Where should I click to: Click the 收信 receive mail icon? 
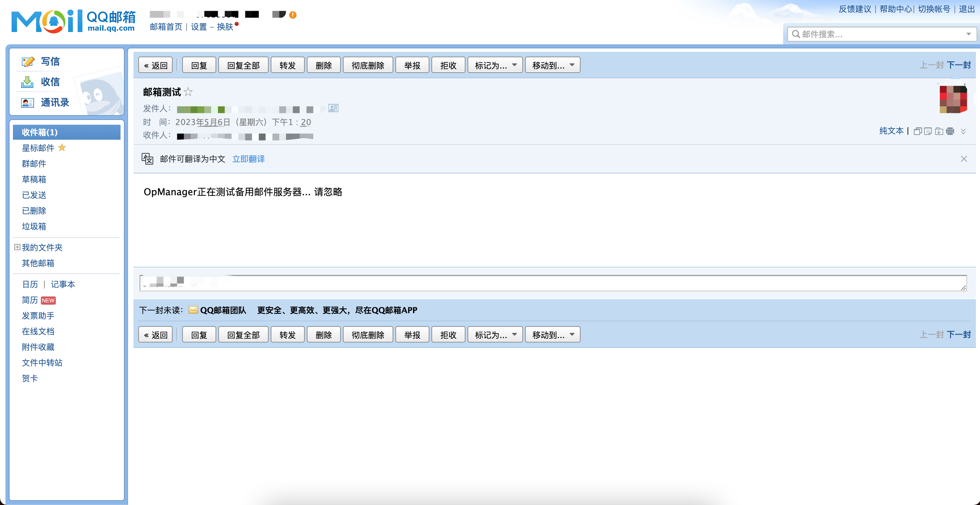(x=27, y=82)
